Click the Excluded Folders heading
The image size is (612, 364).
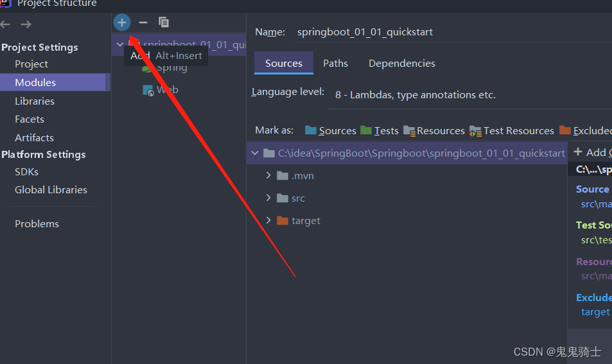[593, 297]
